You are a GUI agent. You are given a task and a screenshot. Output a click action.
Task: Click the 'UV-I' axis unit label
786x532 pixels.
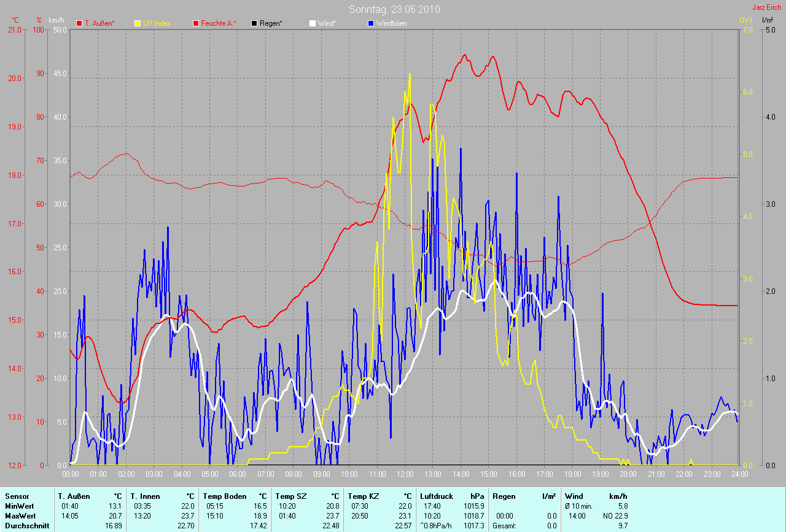click(x=745, y=20)
